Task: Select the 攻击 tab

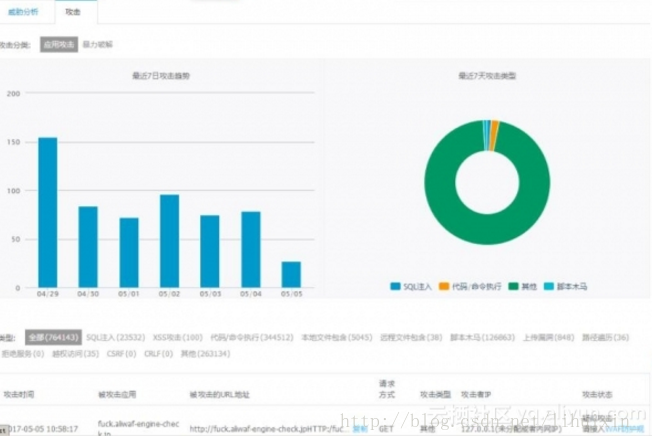Action: pyautogui.click(x=73, y=12)
